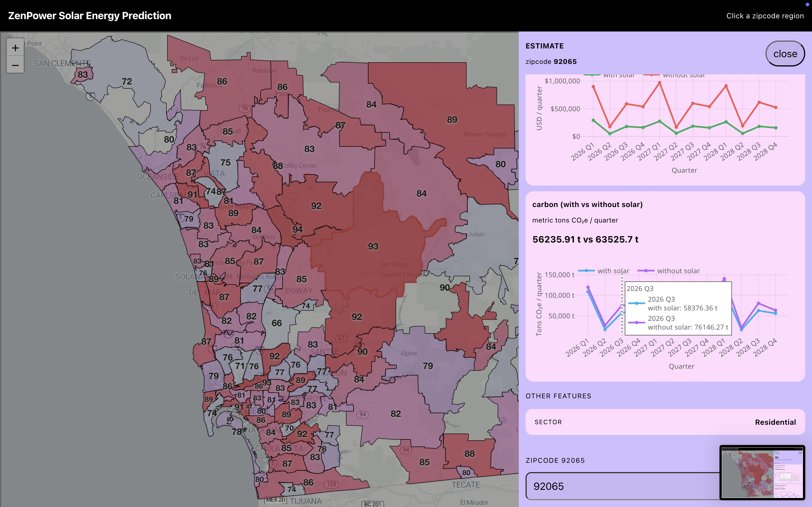This screenshot has width=812, height=507.
Task: Open the map thumbnail preview
Action: [x=762, y=472]
